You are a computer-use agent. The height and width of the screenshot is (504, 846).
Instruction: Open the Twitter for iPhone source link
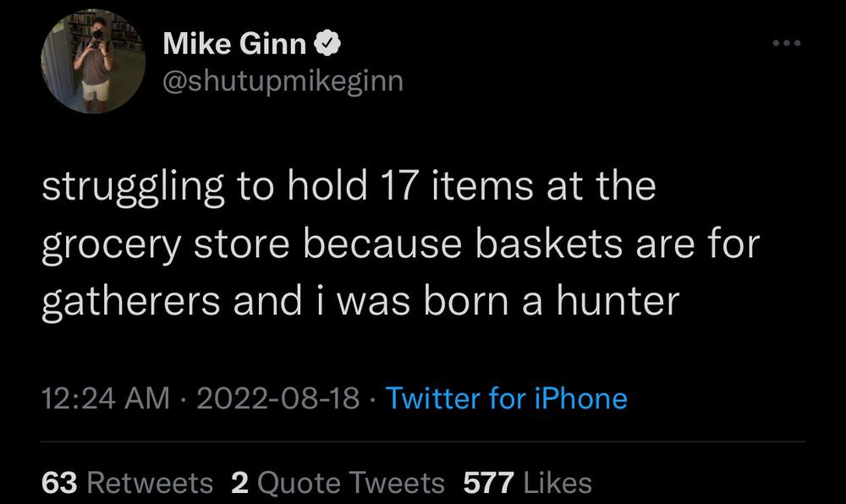[x=507, y=398]
